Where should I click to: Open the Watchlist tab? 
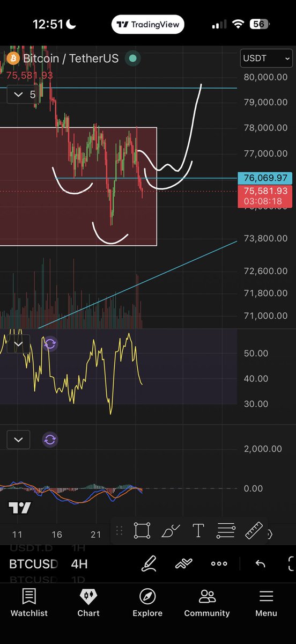point(29,603)
